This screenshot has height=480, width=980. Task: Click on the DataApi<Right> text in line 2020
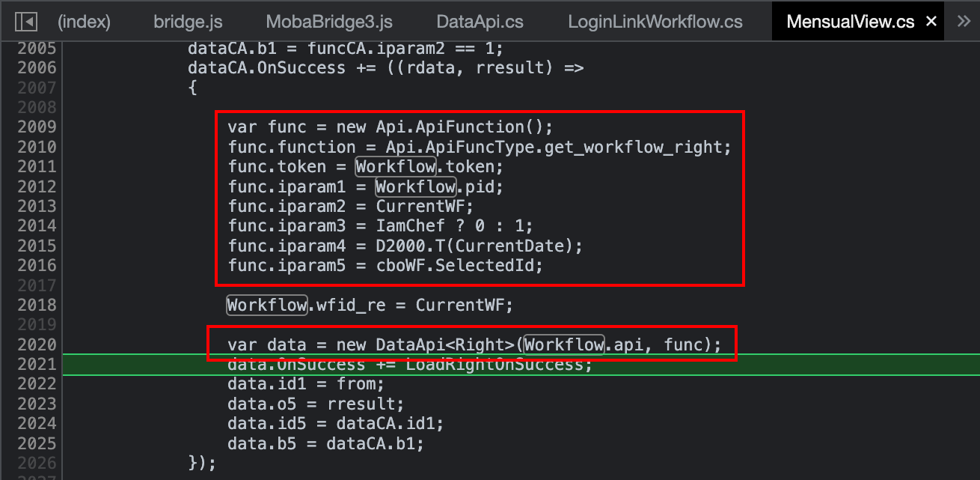pyautogui.click(x=445, y=344)
